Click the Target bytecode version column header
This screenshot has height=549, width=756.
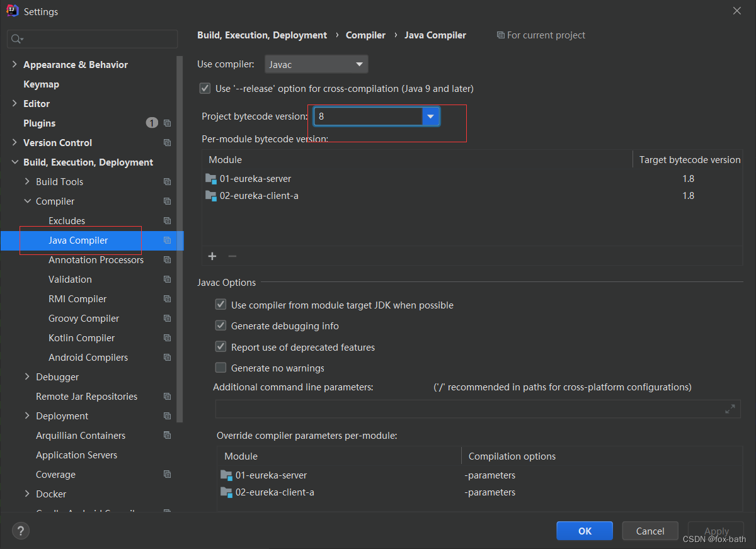pyautogui.click(x=690, y=160)
